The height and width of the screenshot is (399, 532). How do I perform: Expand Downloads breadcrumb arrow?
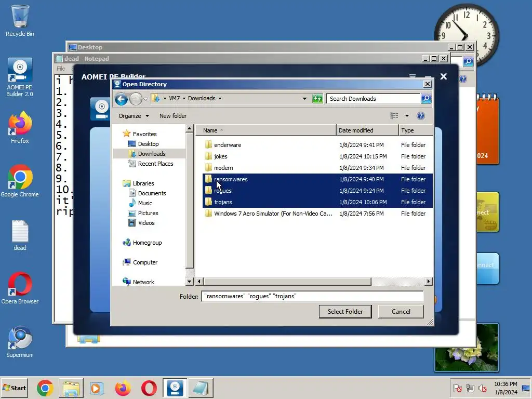click(x=220, y=98)
